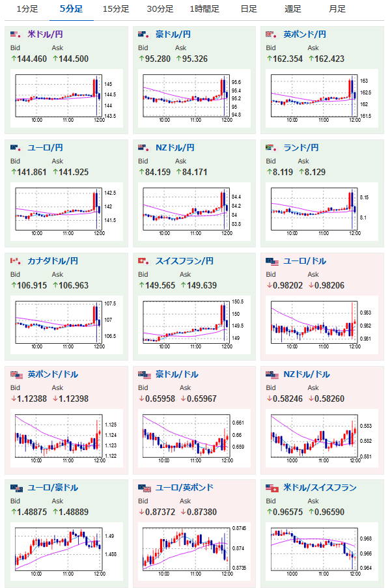Open the ユーロ/豪ドル pair link
Viewport: 390px width, 588px height.
pos(53,488)
